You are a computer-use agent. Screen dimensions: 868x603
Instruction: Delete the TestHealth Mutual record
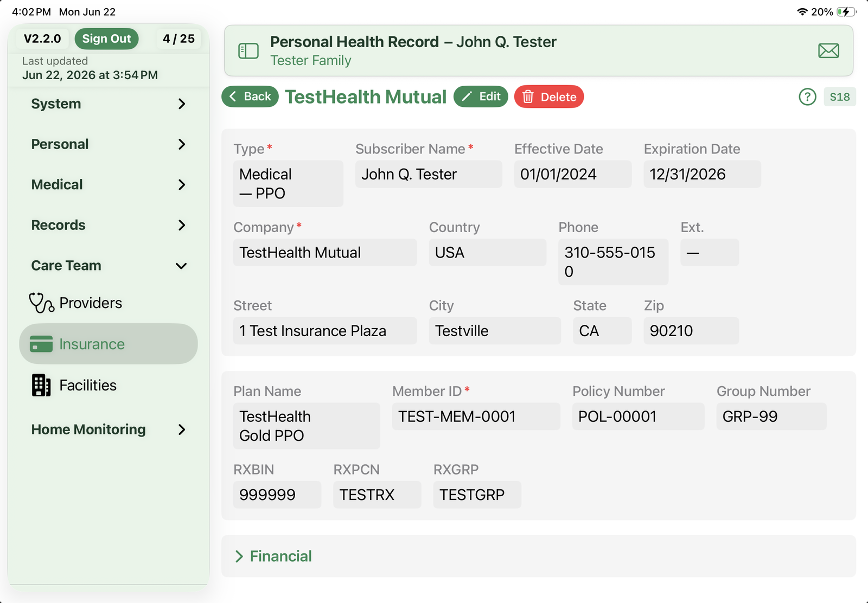click(549, 97)
